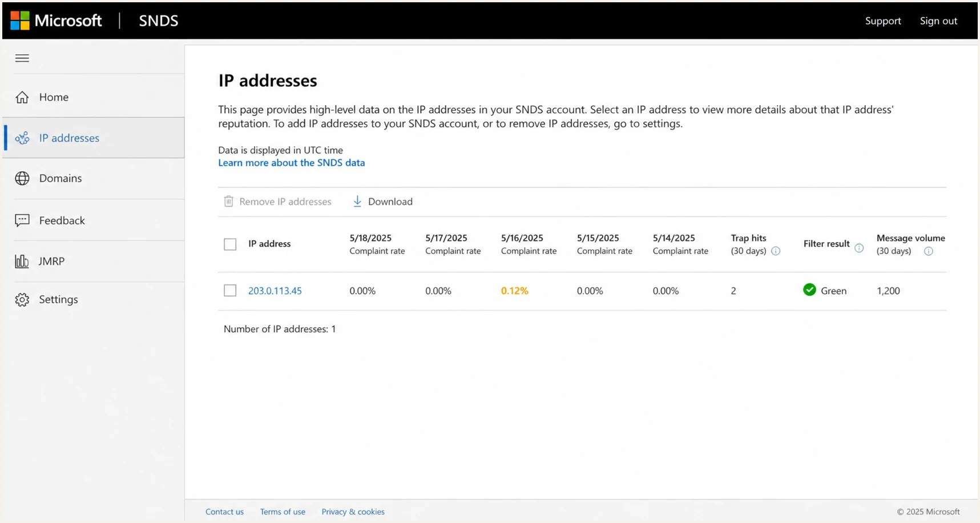Click the Feedback chat bubble icon
Viewport: 980px width, 523px height.
[22, 220]
